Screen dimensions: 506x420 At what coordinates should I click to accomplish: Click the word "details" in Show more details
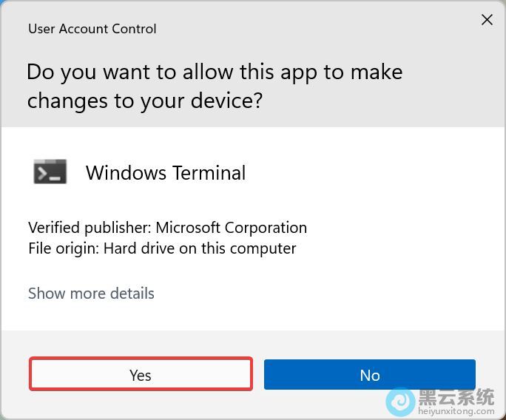pyautogui.click(x=129, y=294)
